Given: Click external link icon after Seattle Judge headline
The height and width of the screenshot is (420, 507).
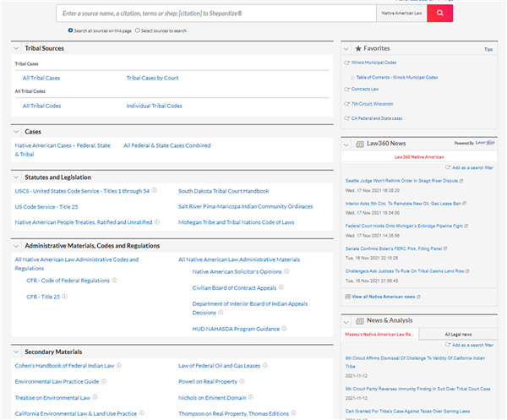Looking at the screenshot, I should pos(461,181).
